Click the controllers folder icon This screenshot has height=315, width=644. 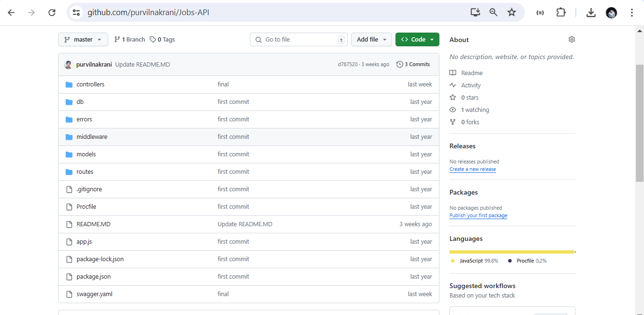tap(69, 85)
